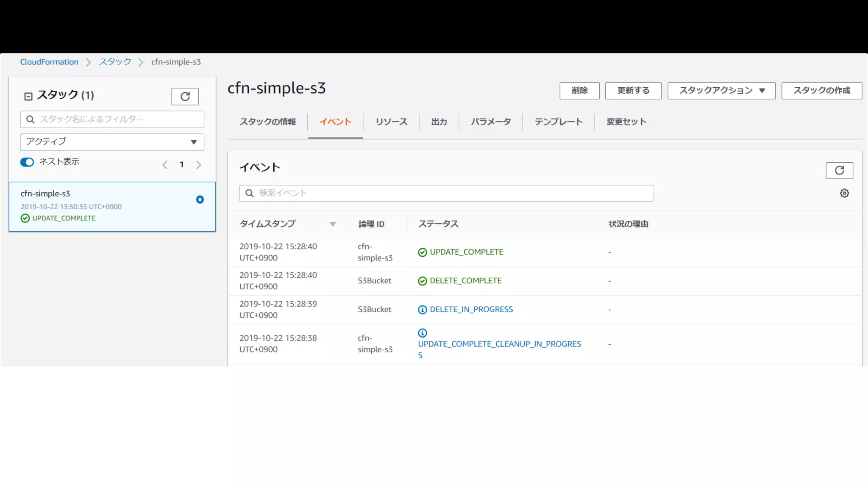
Task: Select the cfn-simple-s3 stack radio button
Action: tap(200, 200)
